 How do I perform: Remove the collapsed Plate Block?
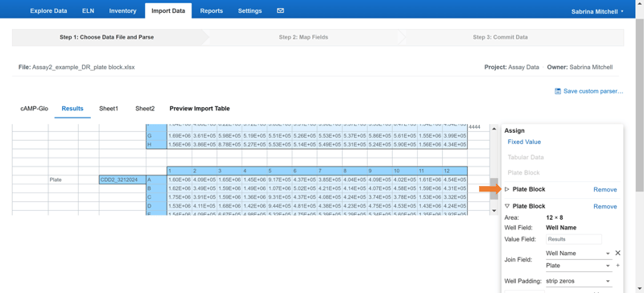point(605,189)
